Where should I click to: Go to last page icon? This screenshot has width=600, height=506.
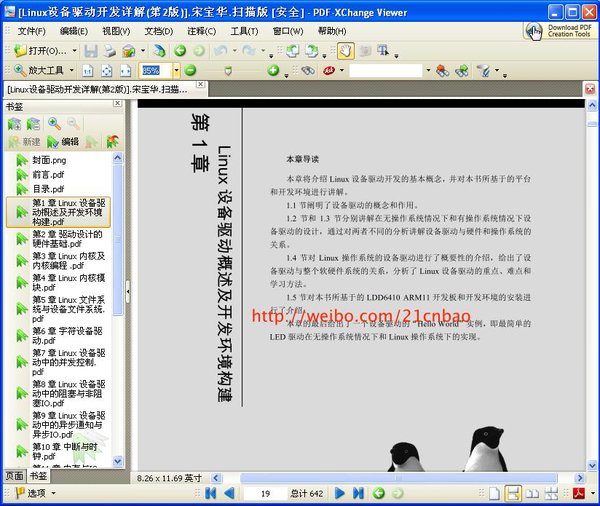[358, 493]
